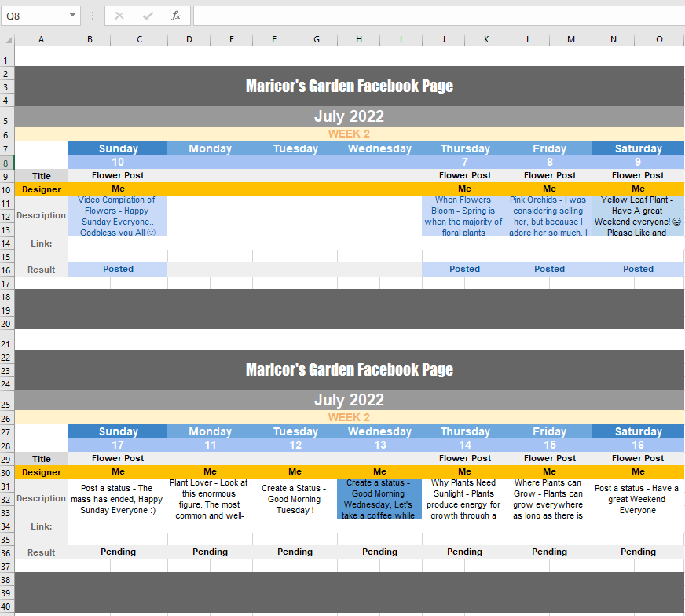Select the Plant Lover description cell
The width and height of the screenshot is (685, 616).
210,499
